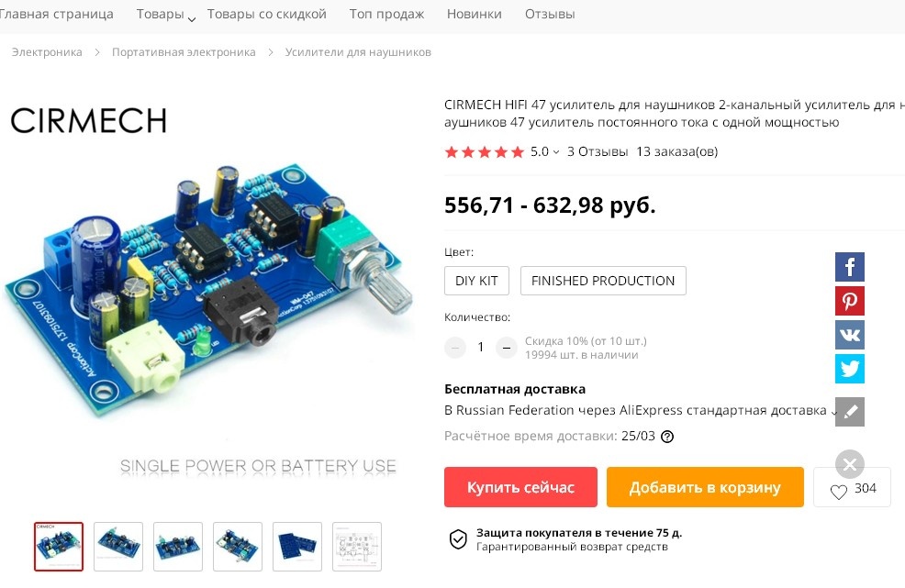Share product on Twitter
This screenshot has width=905, height=588.
point(850,369)
